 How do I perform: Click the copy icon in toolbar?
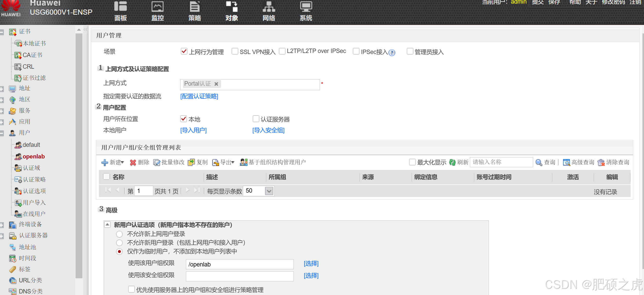[191, 163]
